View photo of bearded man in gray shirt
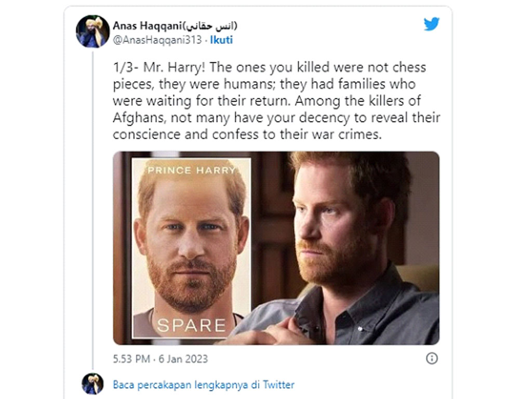This screenshot has height=399, width=532. click(x=346, y=248)
